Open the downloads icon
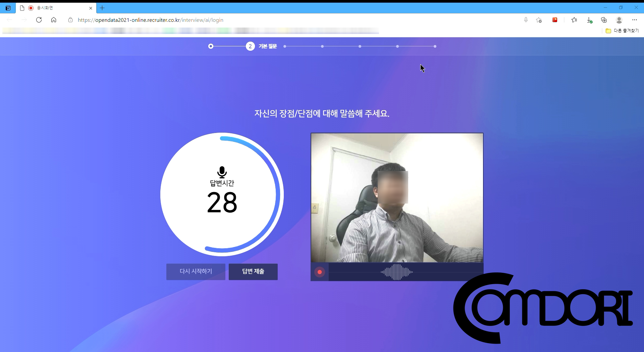 [x=589, y=20]
